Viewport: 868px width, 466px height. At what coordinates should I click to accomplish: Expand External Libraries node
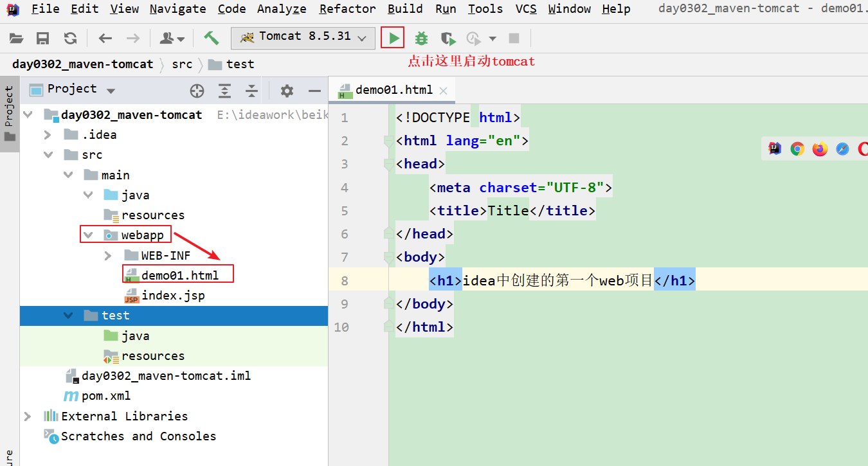pos(28,417)
